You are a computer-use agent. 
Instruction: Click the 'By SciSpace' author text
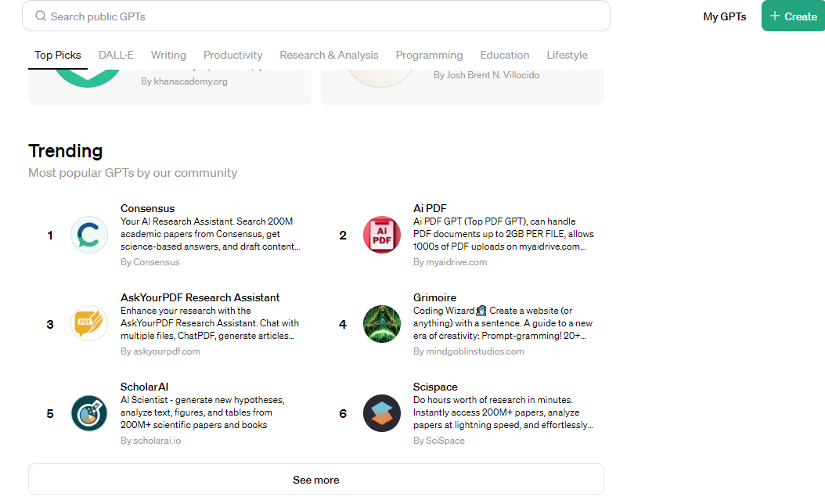pyautogui.click(x=439, y=441)
